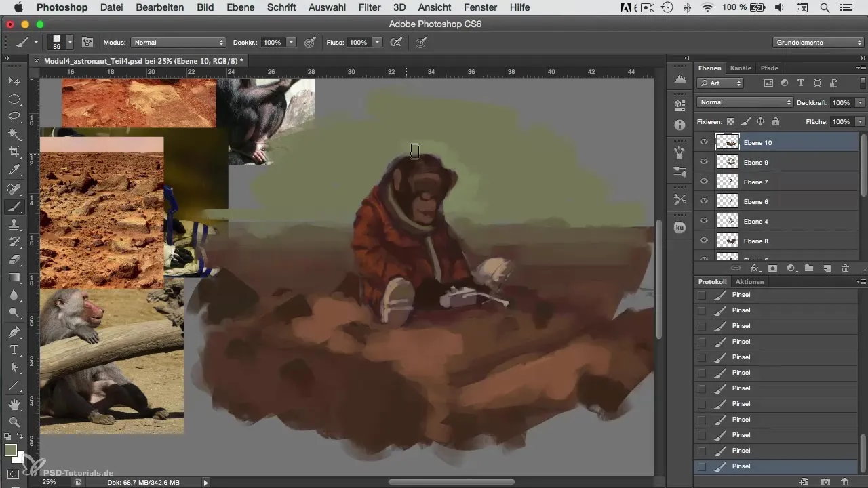
Task: Open the layer Deckkraft dropdown arrow
Action: pyautogui.click(x=860, y=102)
